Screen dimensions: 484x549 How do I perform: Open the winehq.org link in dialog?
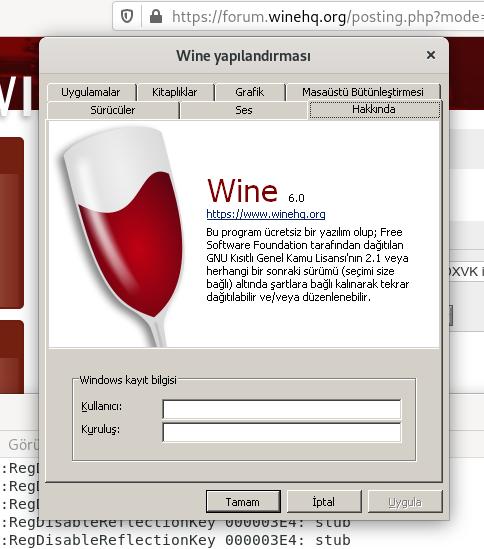(266, 214)
